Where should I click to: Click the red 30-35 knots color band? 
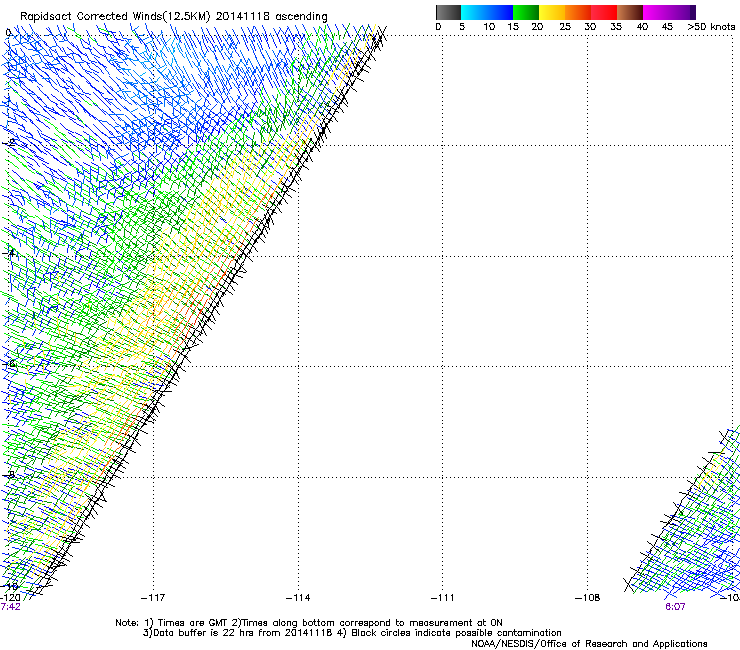[x=604, y=12]
